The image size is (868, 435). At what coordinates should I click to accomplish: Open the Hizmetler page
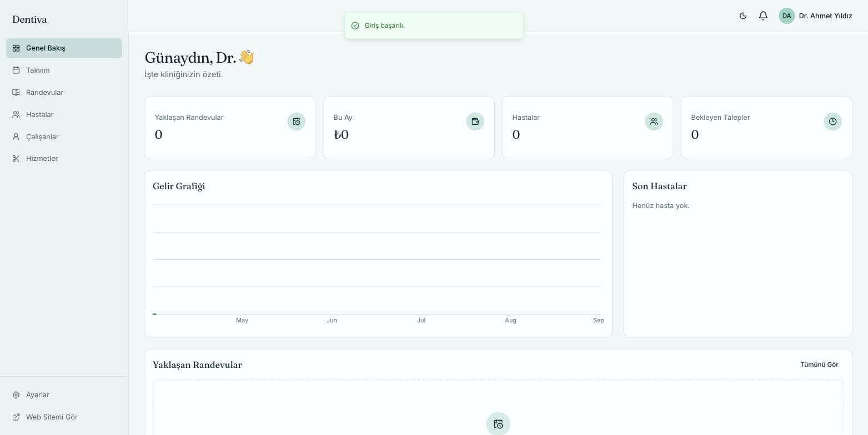click(x=64, y=159)
